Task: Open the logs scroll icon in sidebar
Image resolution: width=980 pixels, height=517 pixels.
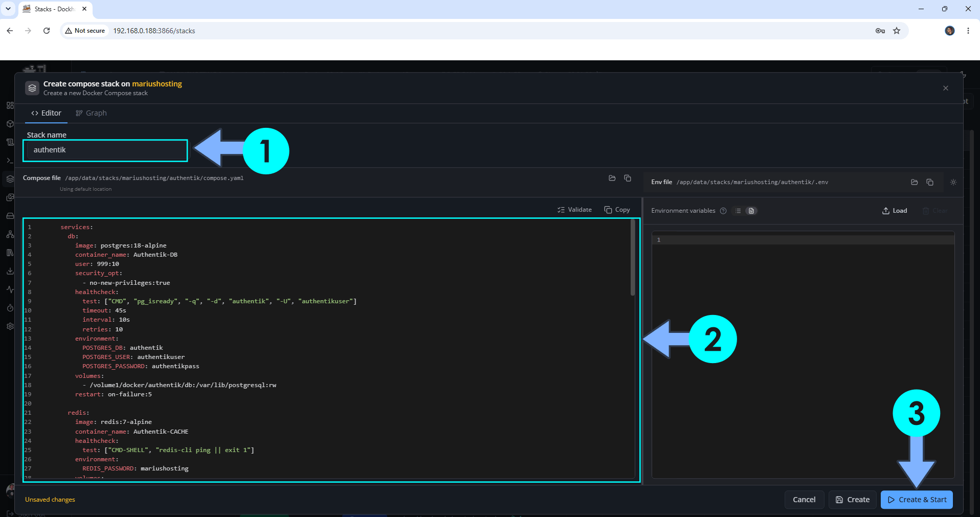Action: pyautogui.click(x=10, y=142)
